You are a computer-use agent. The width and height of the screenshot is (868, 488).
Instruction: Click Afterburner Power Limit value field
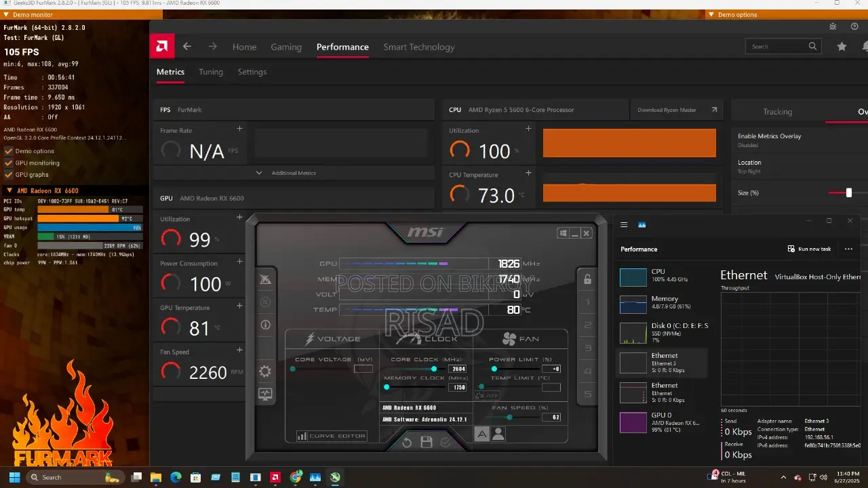click(551, 369)
